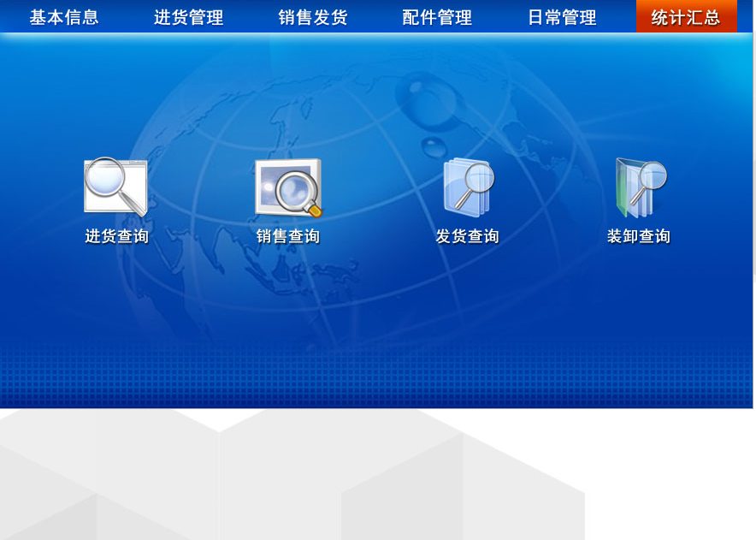Open the 进货查询 magnifier icon

click(x=115, y=187)
